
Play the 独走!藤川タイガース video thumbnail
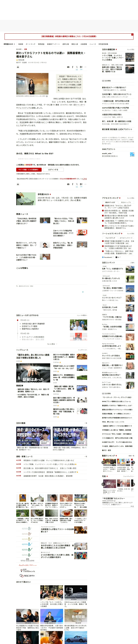34,436
